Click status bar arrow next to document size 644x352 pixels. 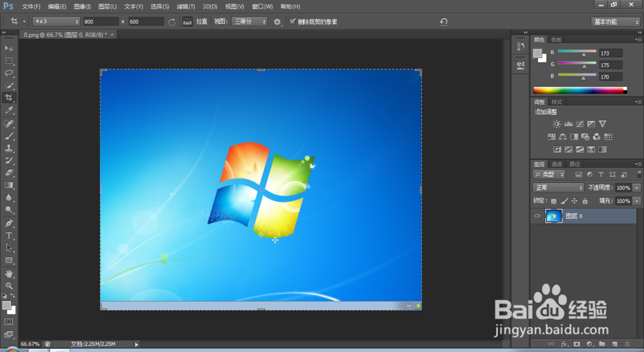(x=137, y=344)
